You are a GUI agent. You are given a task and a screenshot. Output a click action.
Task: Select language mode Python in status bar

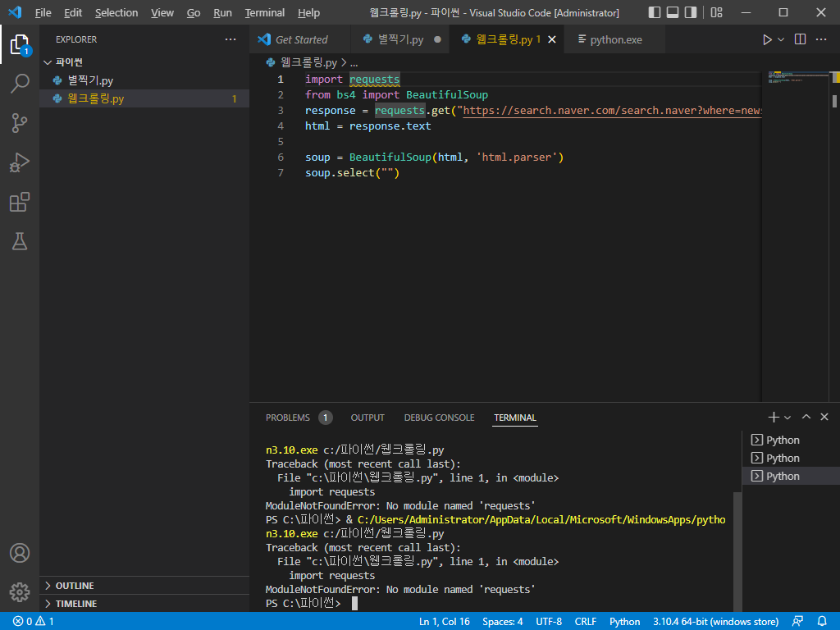(x=624, y=622)
